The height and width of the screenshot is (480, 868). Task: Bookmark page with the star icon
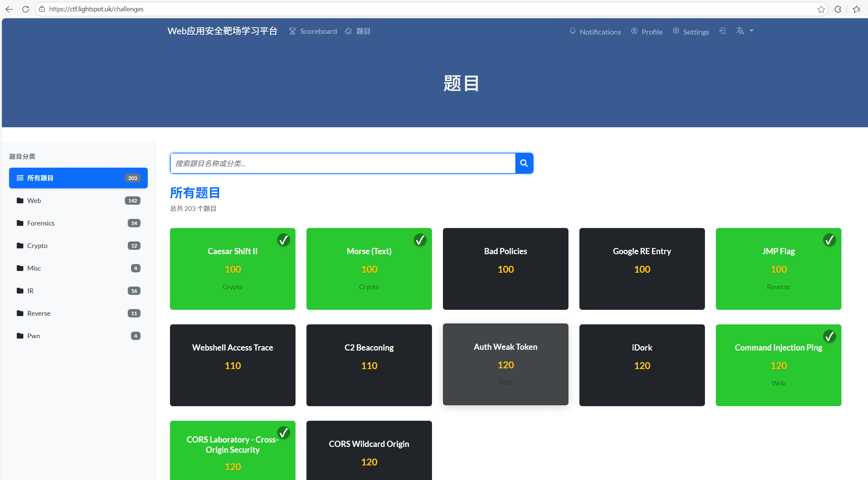click(x=821, y=9)
